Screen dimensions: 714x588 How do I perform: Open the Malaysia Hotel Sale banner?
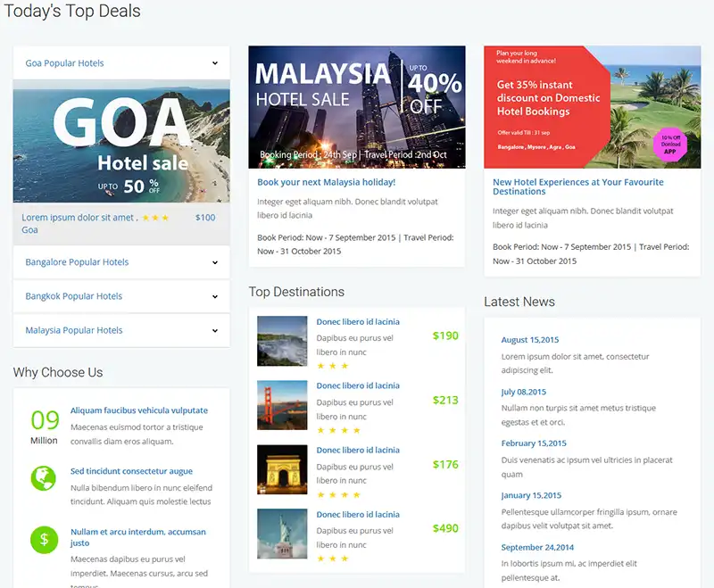[x=357, y=107]
